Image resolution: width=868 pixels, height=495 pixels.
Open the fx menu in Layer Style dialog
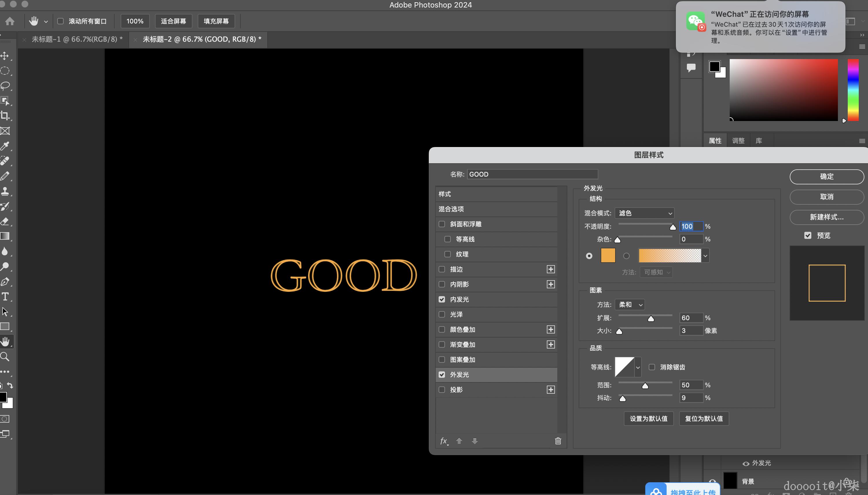(444, 441)
